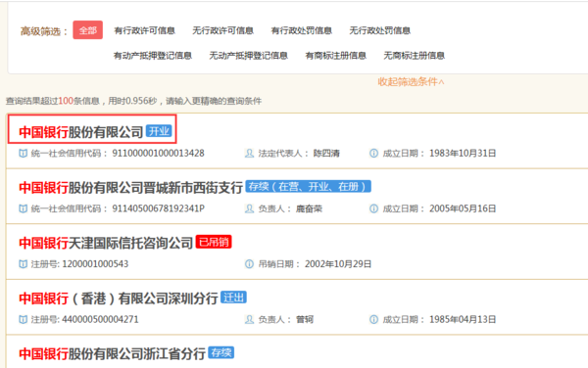Viewport: 588px width, 368px height.
Task: Filter by 无行政处罚信息
Action: tap(380, 30)
